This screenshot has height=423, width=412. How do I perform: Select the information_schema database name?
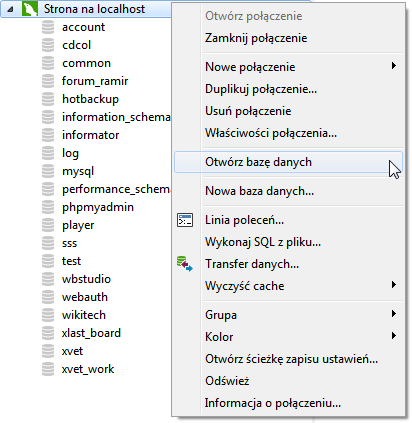[x=116, y=117]
